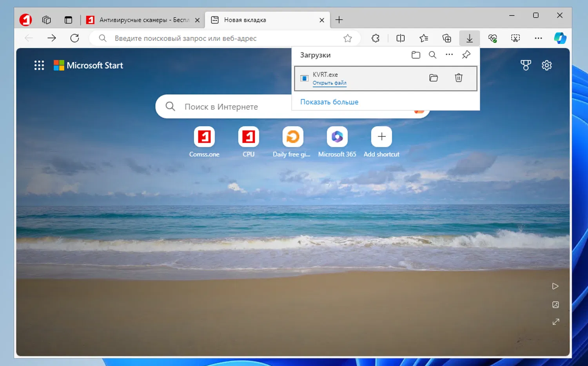
Task: Launch the Microsoft 365 shortcut
Action: pos(337,142)
